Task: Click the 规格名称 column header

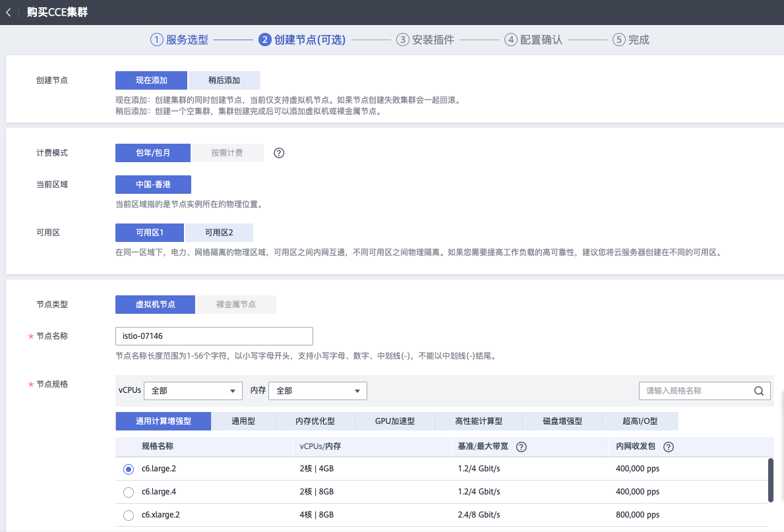Action: (x=158, y=446)
